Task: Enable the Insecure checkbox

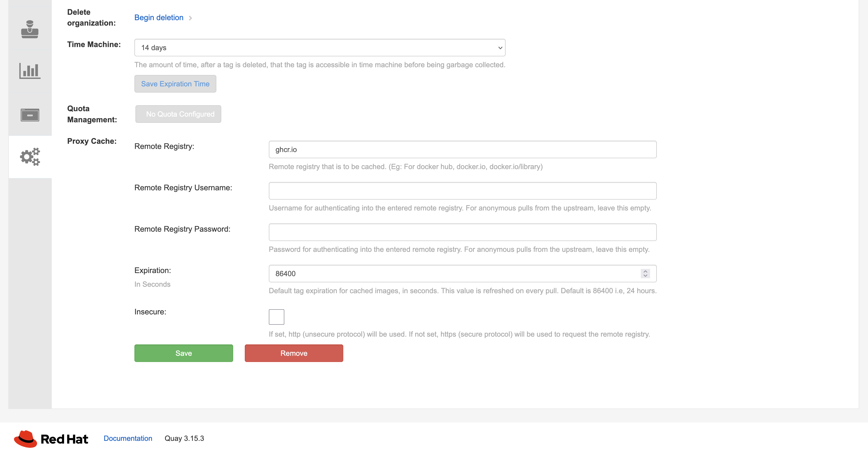Action: click(276, 317)
